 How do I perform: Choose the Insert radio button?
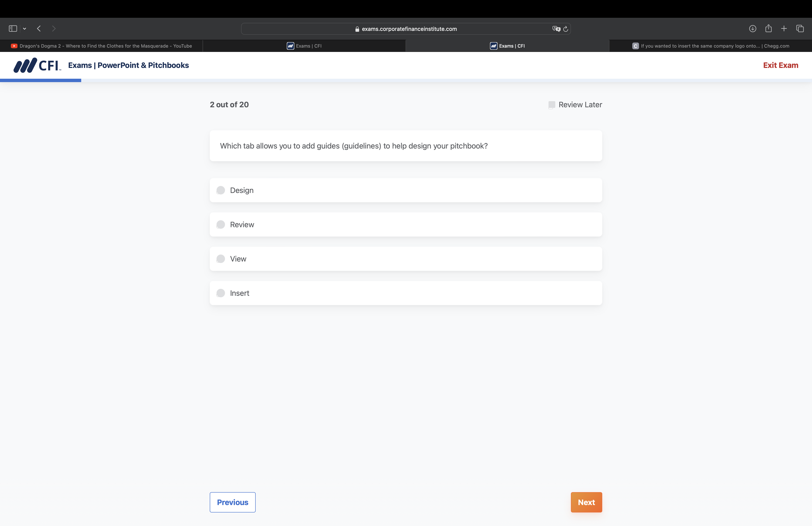(x=221, y=293)
